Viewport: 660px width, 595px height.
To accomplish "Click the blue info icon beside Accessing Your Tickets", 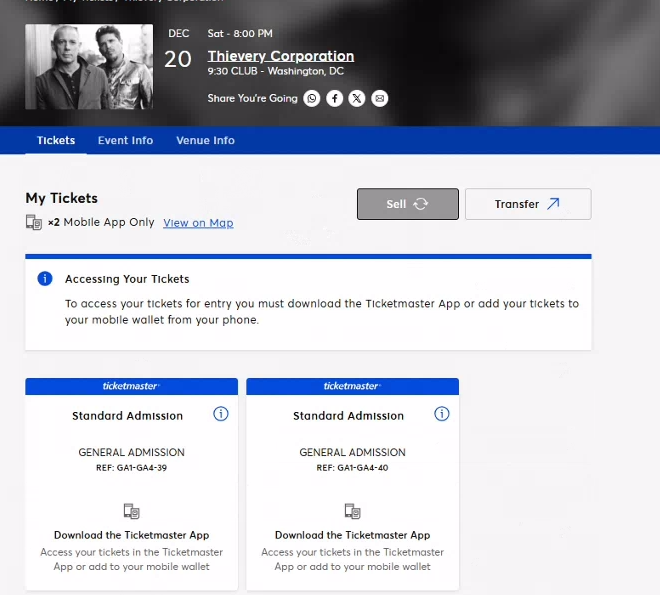I will (x=45, y=279).
